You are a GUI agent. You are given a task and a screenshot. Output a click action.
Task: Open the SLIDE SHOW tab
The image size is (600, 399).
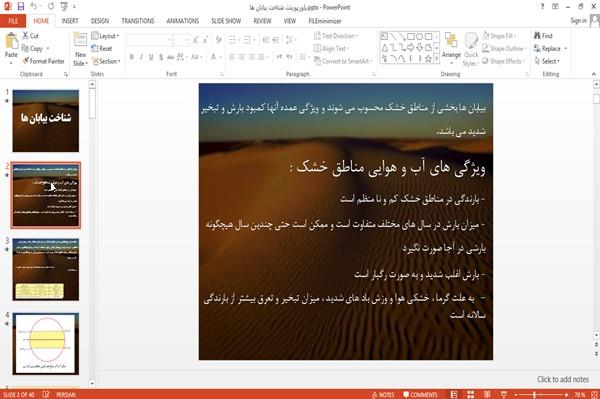pos(226,21)
